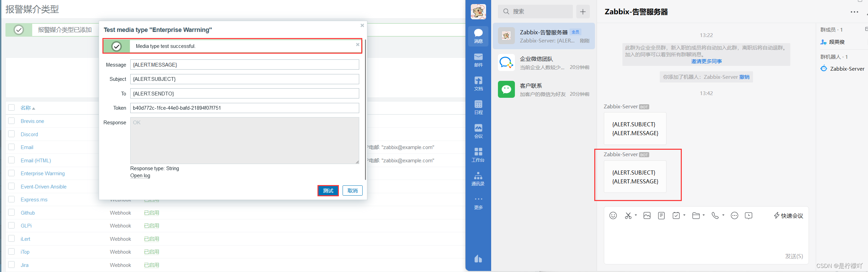
Task: Click the 邀请更多同事 link
Action: pos(706,61)
